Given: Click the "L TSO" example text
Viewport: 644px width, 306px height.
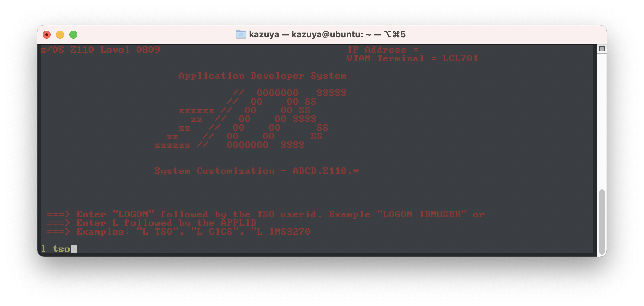Looking at the screenshot, I should point(157,232).
